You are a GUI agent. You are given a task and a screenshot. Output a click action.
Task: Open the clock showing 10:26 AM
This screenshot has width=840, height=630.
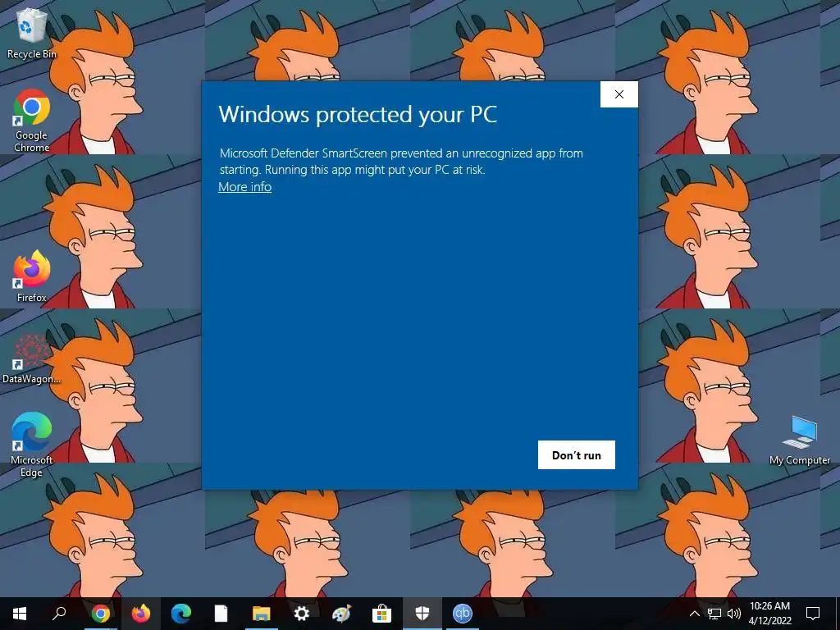click(x=769, y=614)
